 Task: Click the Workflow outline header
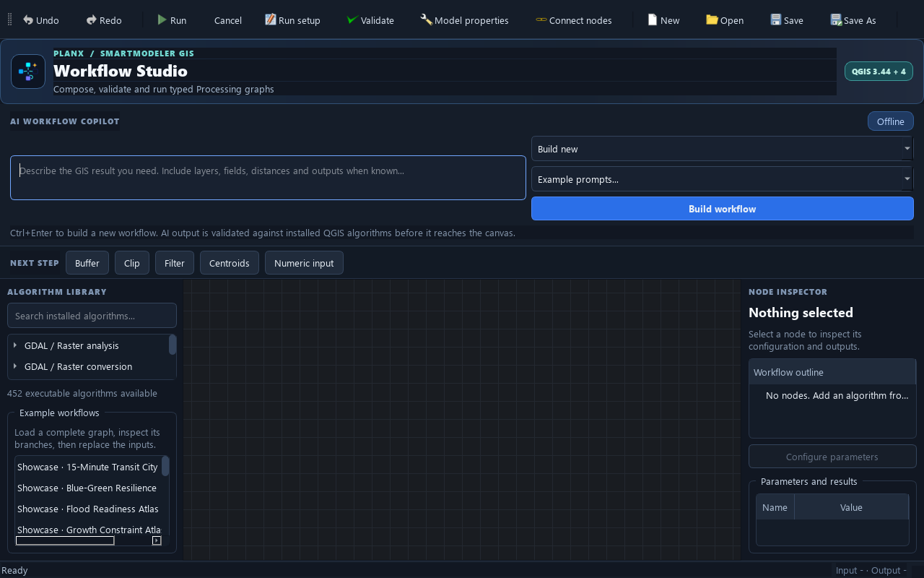pyautogui.click(x=832, y=372)
